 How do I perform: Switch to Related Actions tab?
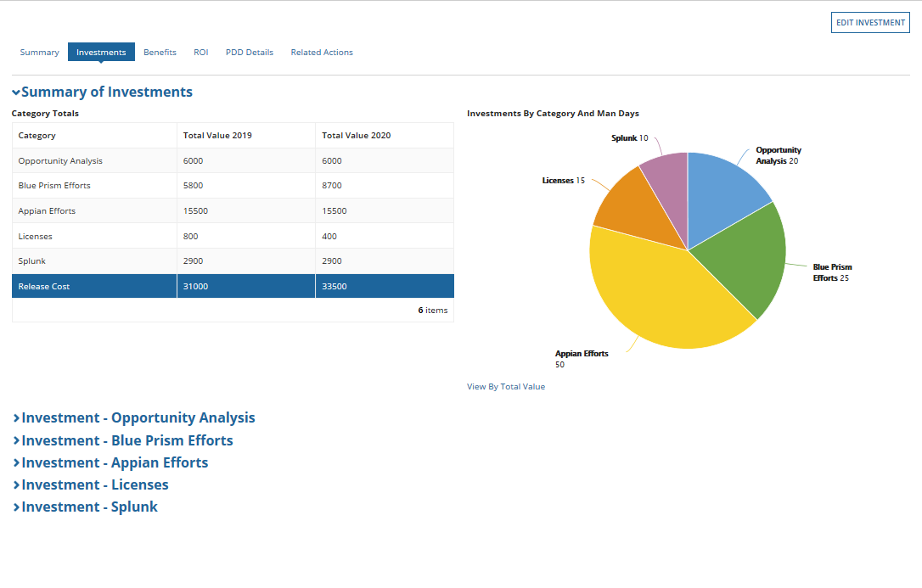[322, 53]
